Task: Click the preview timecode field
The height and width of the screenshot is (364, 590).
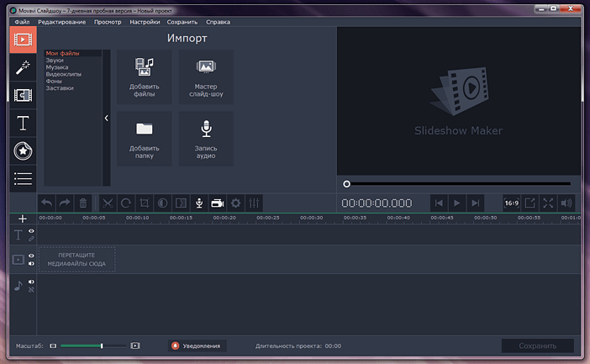Action: (x=377, y=203)
